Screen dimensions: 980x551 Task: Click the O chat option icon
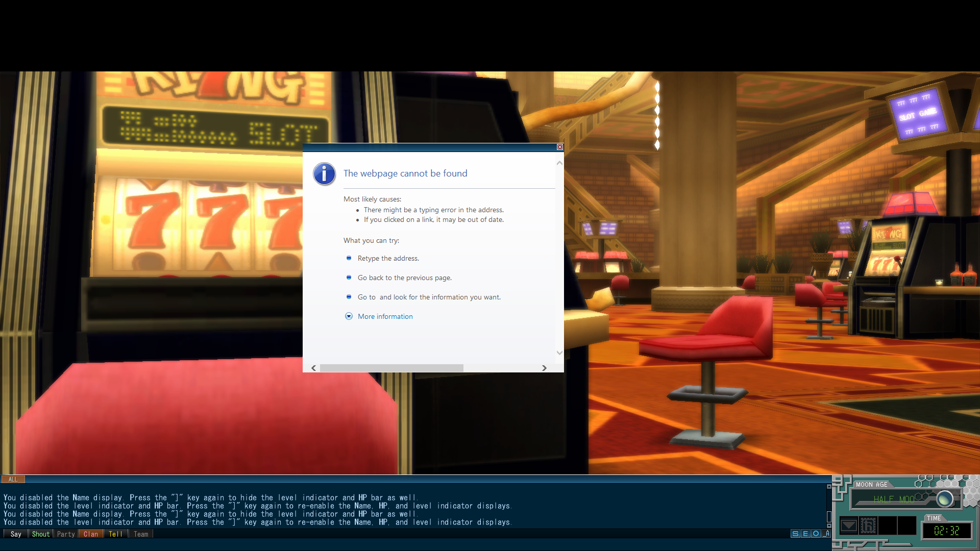(816, 534)
